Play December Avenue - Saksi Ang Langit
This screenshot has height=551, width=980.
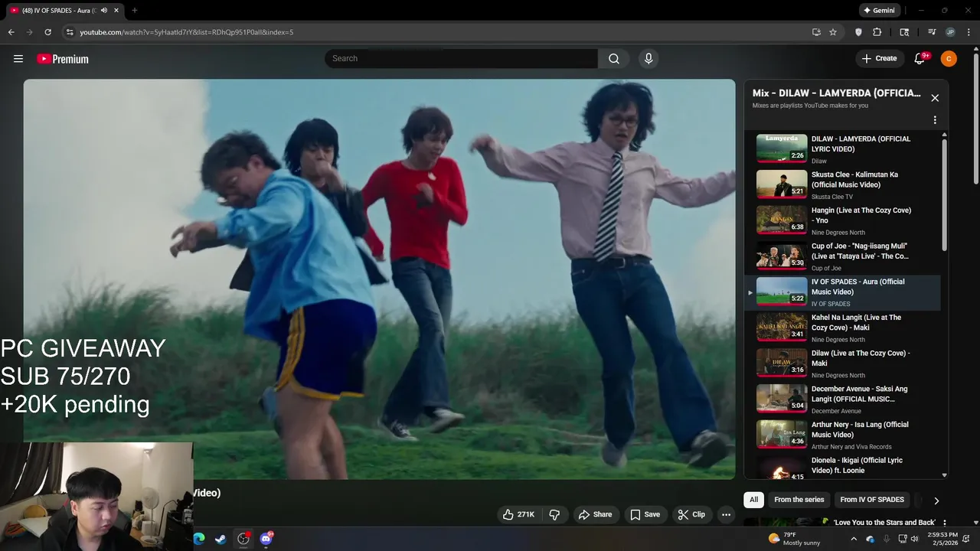(842, 399)
